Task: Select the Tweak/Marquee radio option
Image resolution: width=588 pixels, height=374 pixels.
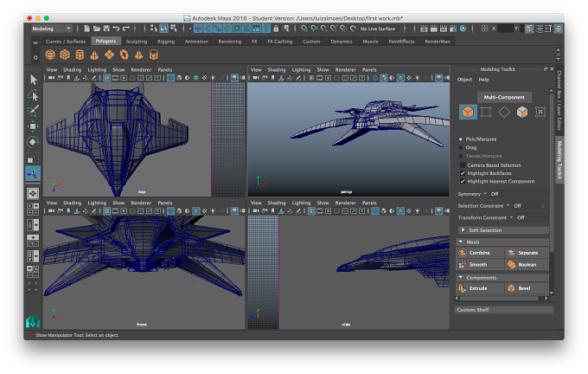Action: [x=461, y=156]
